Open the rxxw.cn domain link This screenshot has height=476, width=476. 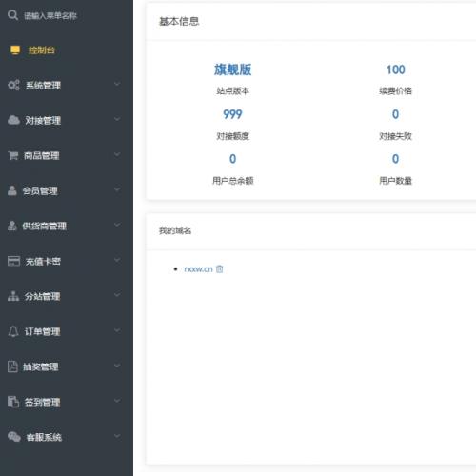pos(198,269)
